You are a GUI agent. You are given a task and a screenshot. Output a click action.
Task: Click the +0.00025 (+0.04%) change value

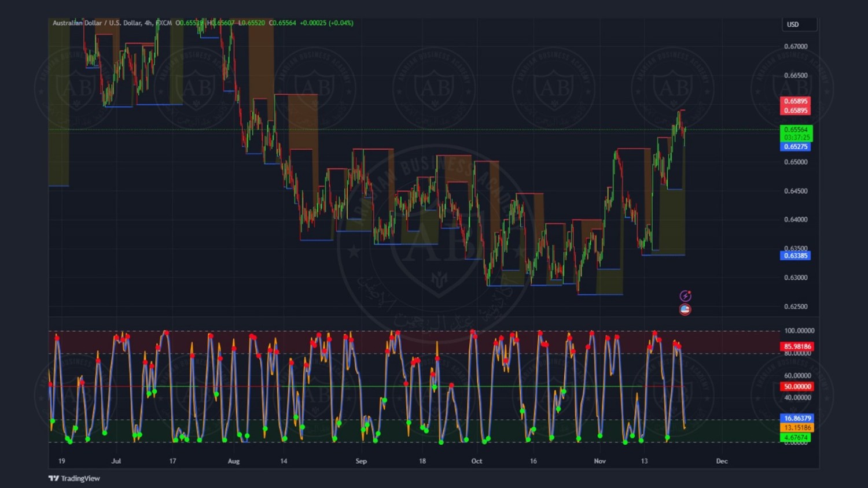click(326, 23)
